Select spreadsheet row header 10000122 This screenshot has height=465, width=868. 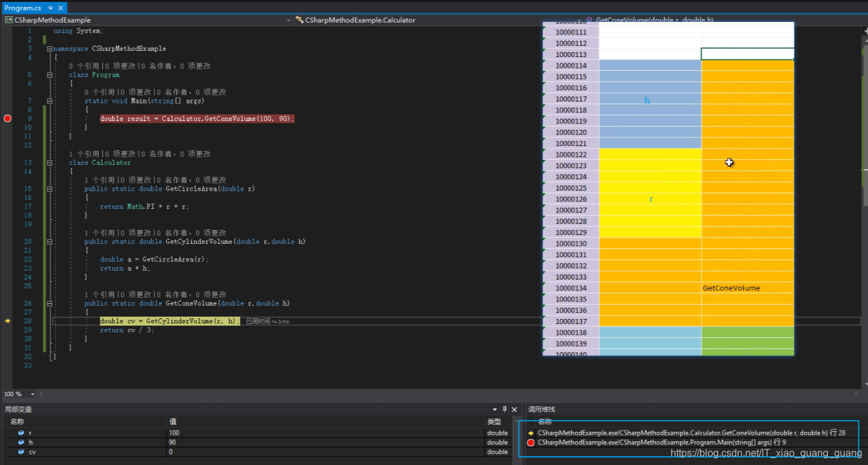pos(571,155)
